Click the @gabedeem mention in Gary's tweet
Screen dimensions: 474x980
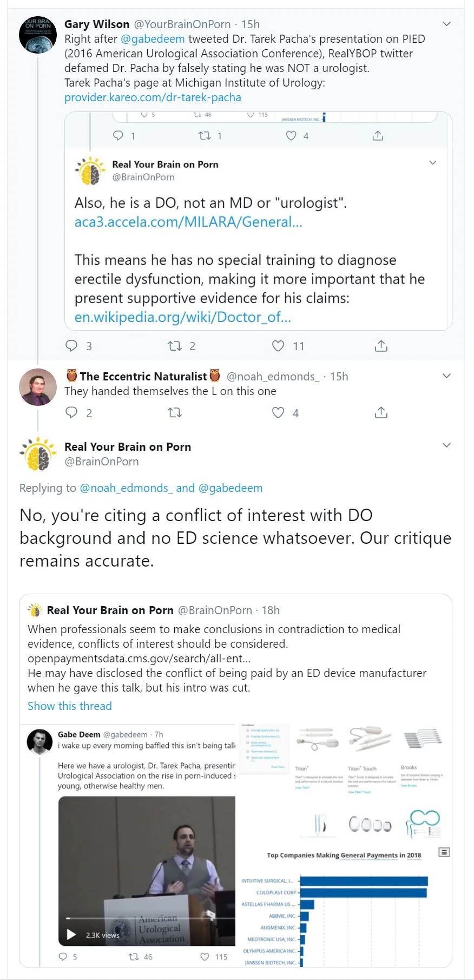[x=153, y=39]
